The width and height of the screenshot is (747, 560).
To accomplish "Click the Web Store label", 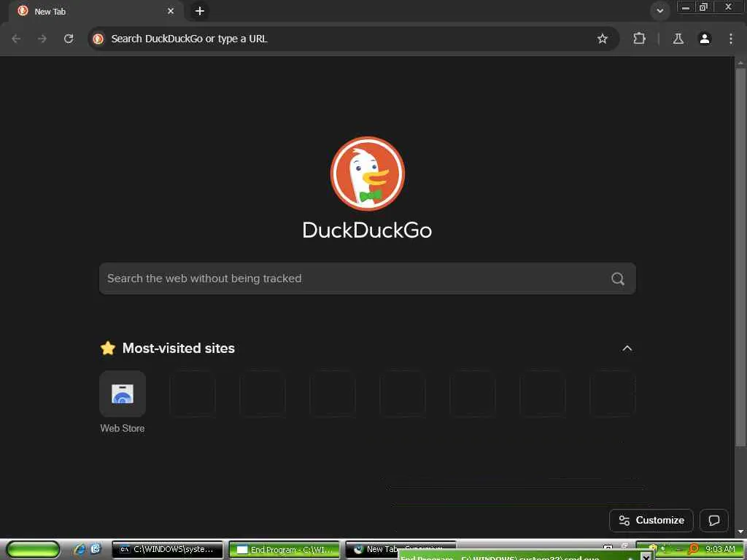I will pyautogui.click(x=123, y=428).
